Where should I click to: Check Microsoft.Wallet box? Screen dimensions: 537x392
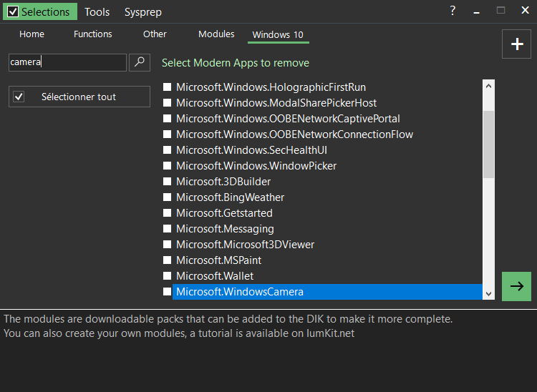pos(167,275)
